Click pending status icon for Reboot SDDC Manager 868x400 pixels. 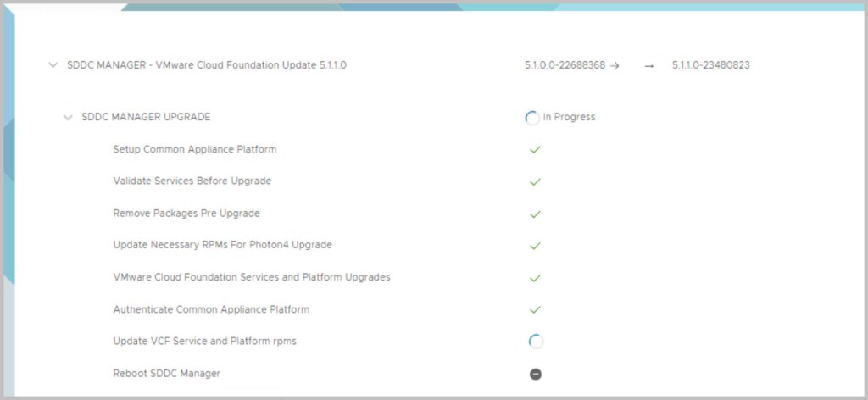click(536, 374)
